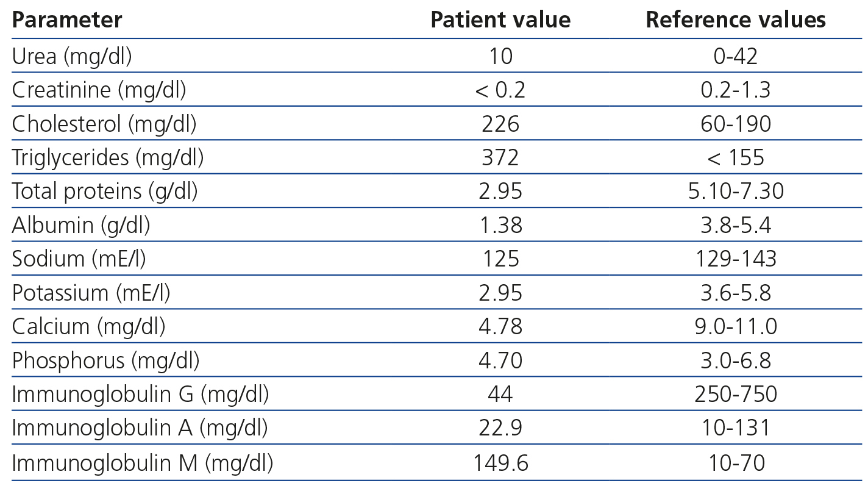
Task: Select Total proteins reference range 5.10-7.30
Action: [x=735, y=192]
